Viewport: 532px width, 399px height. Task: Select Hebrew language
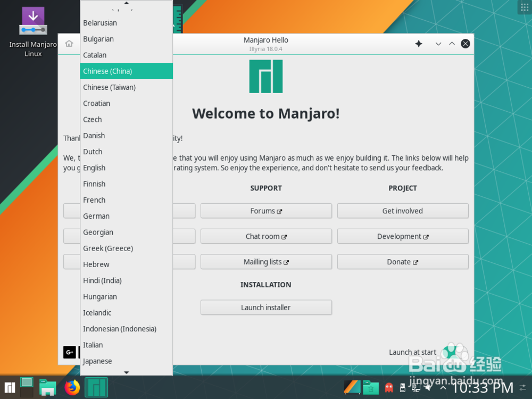pyautogui.click(x=127, y=264)
